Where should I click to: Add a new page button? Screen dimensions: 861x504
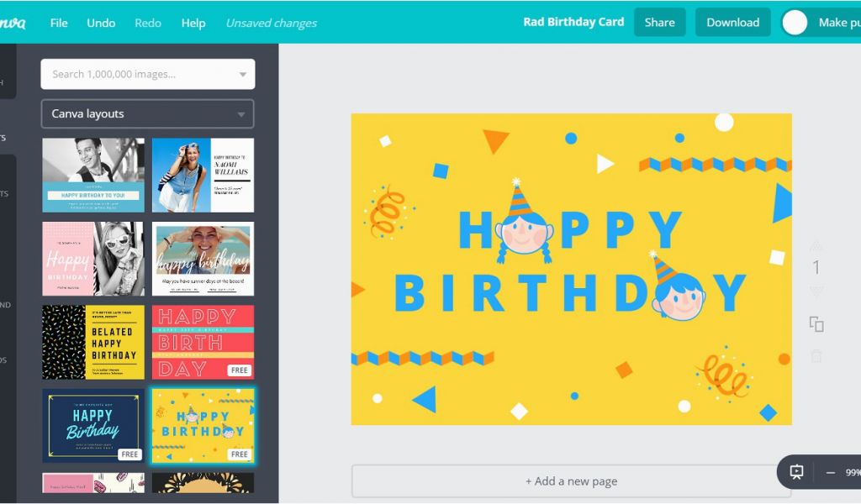pos(571,481)
